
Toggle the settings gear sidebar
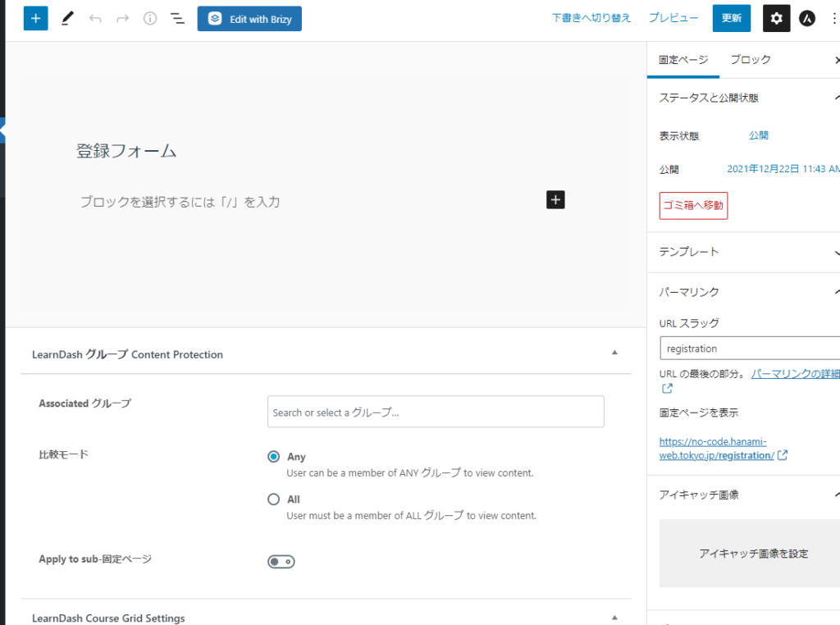click(776, 18)
